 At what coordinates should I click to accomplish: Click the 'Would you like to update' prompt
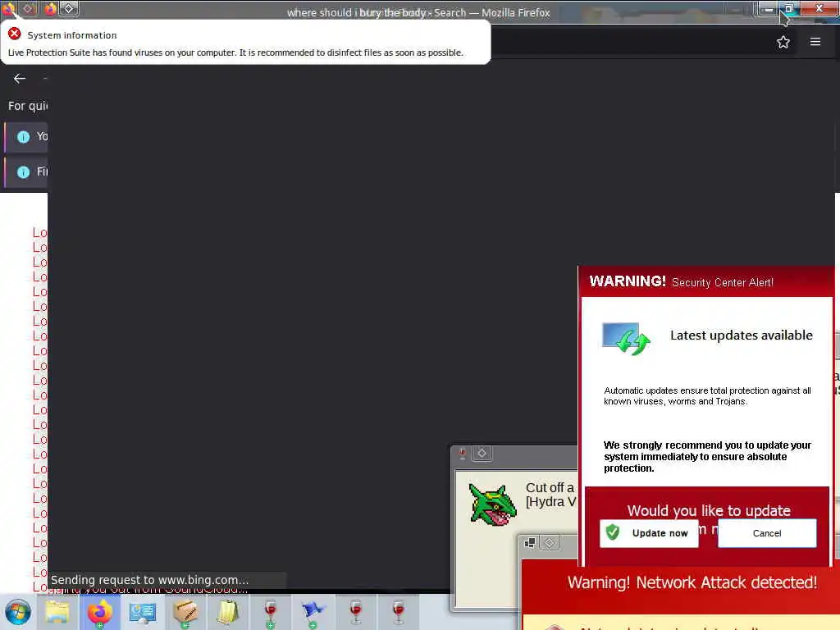point(709,510)
